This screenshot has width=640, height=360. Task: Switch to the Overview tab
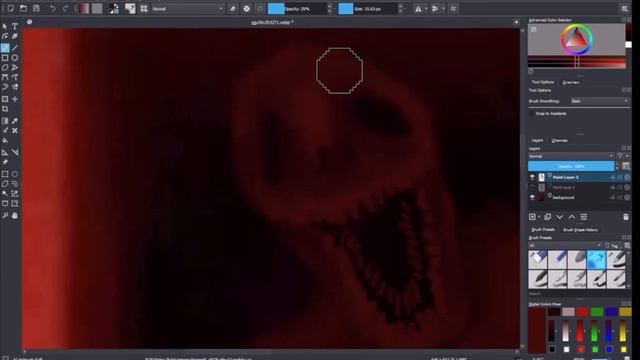click(x=571, y=82)
